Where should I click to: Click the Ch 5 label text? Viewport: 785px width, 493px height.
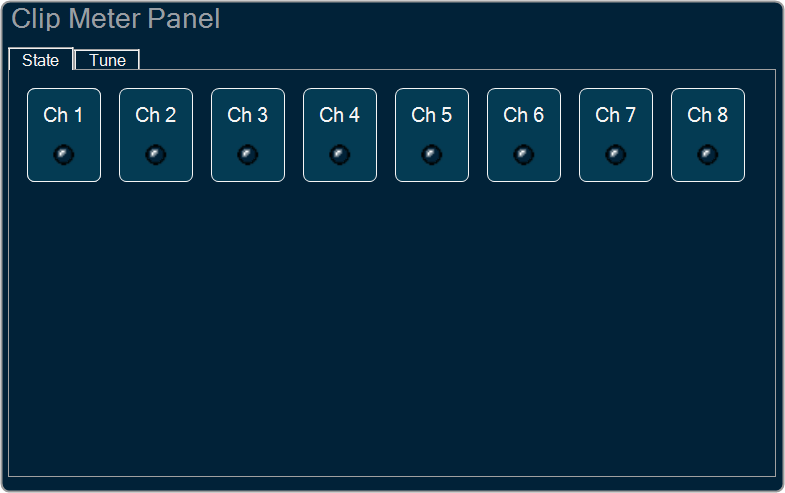pos(432,115)
